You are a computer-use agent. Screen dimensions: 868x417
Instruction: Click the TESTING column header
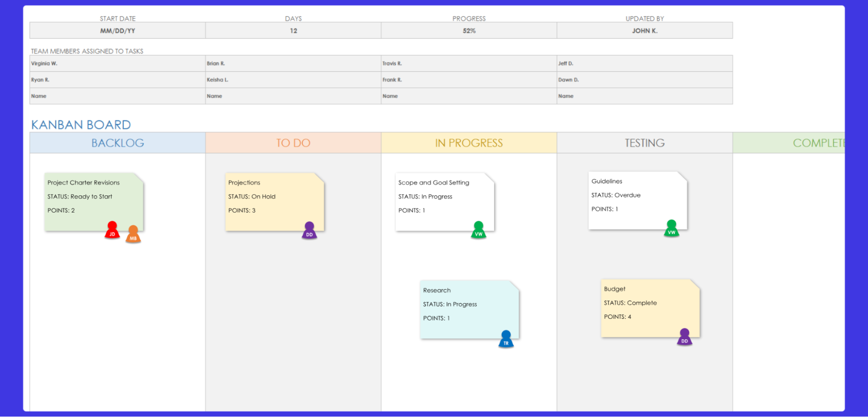coord(645,143)
